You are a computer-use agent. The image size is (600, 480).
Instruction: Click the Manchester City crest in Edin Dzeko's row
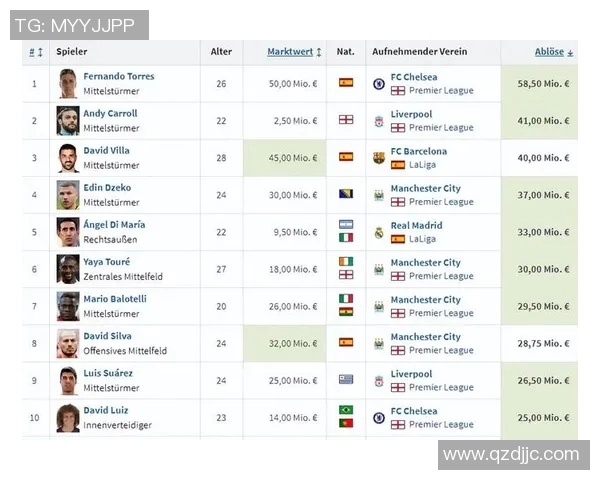pos(379,195)
